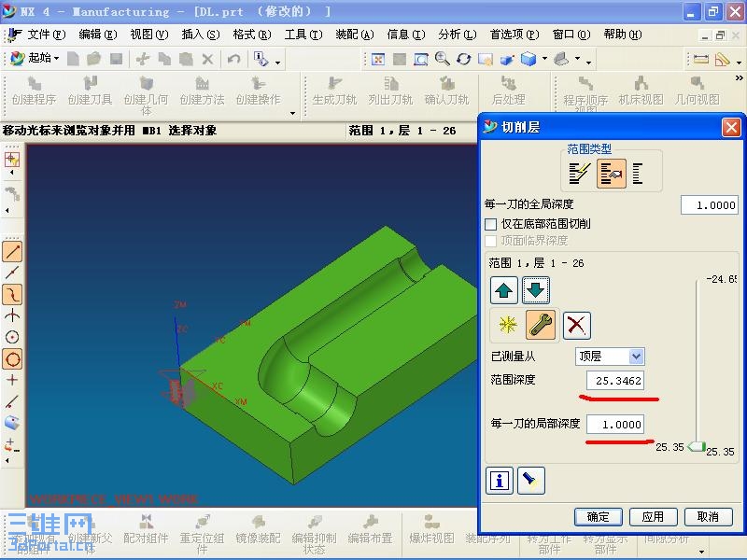Click 创建程序 toolbar icon
Image resolution: width=747 pixels, height=560 pixels.
click(34, 91)
